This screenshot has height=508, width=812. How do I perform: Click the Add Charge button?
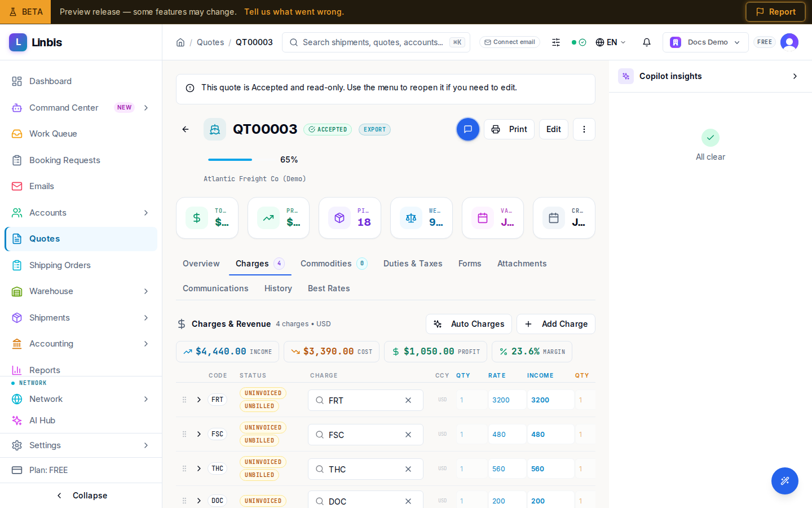point(556,324)
